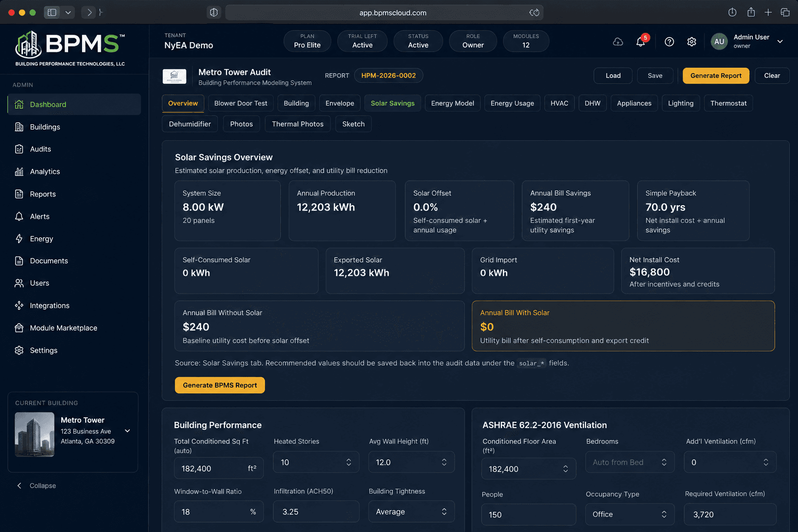Click the Clear button
The height and width of the screenshot is (532, 798).
(772, 76)
